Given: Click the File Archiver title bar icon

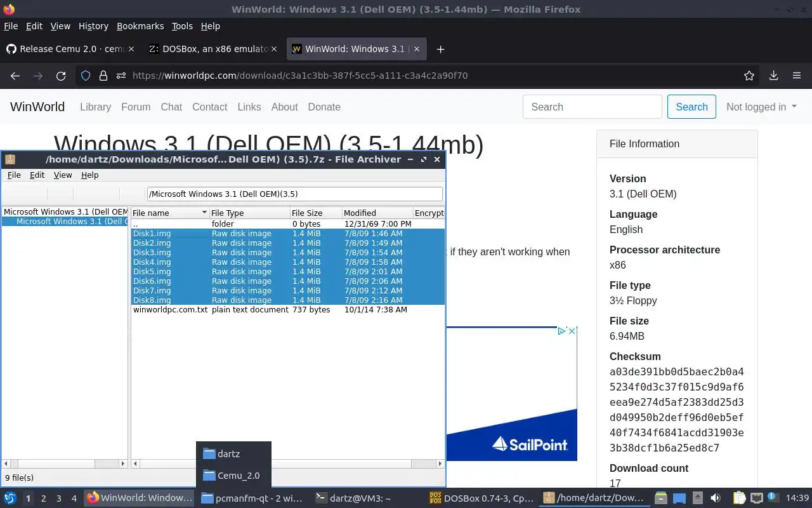Looking at the screenshot, I should coord(10,159).
